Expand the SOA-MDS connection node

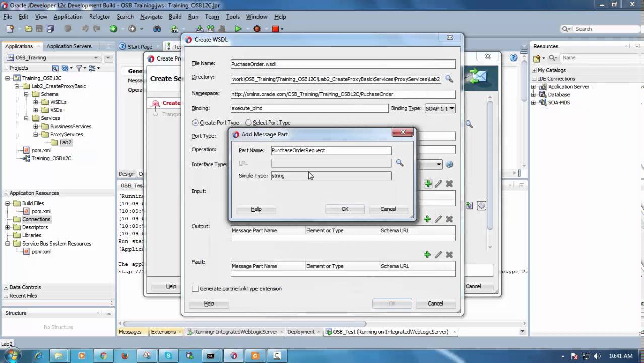(x=534, y=103)
